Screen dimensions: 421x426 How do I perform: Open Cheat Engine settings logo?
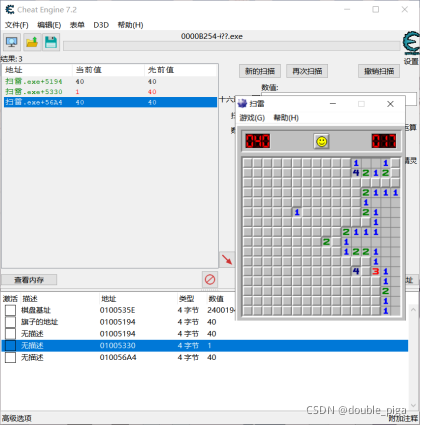coord(411,43)
